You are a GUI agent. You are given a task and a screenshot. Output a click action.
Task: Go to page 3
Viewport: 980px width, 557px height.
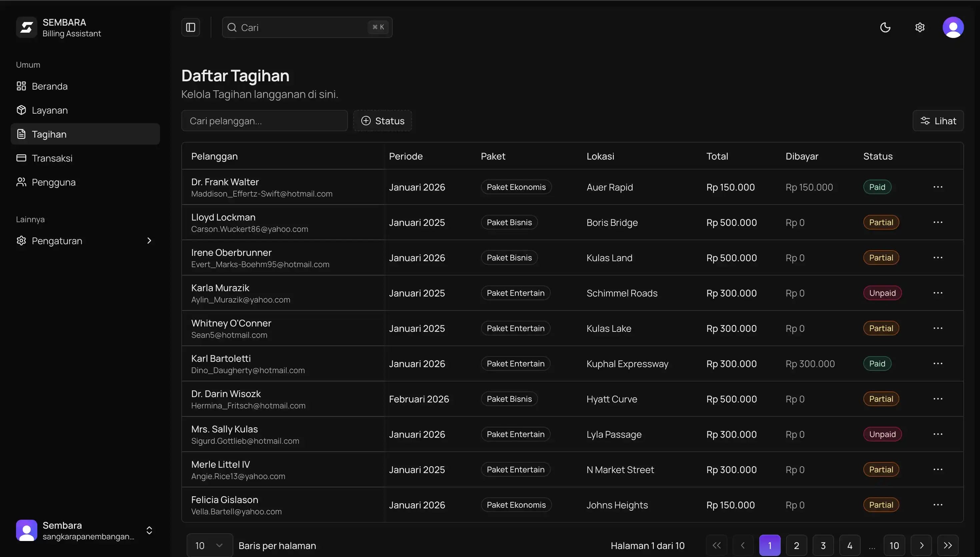pos(823,546)
